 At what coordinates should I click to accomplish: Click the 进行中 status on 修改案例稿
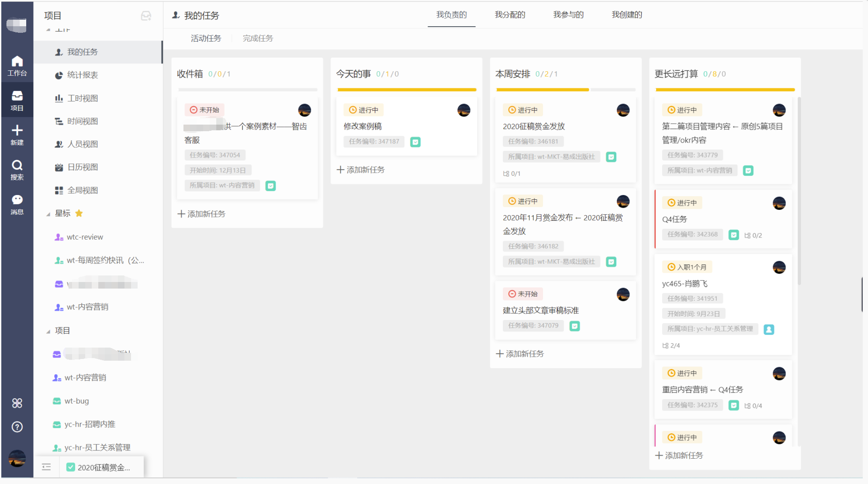click(363, 110)
